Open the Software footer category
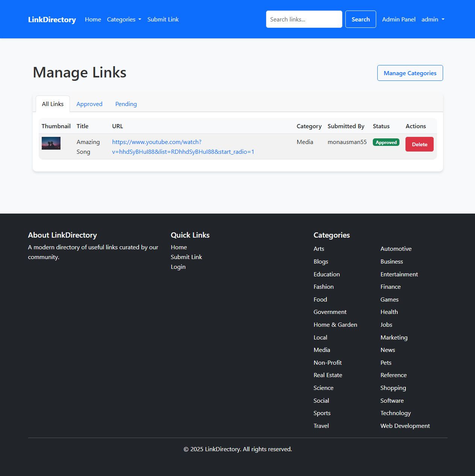The width and height of the screenshot is (475, 476). tap(392, 401)
